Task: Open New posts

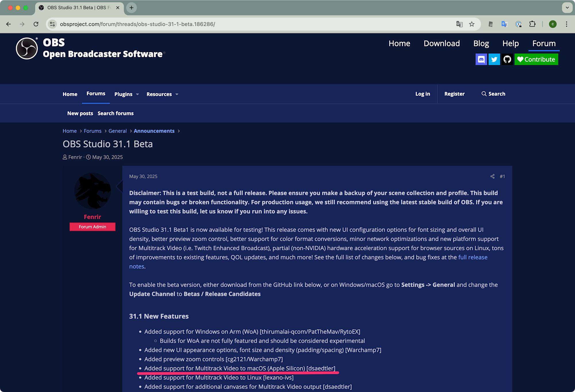Action: [80, 113]
